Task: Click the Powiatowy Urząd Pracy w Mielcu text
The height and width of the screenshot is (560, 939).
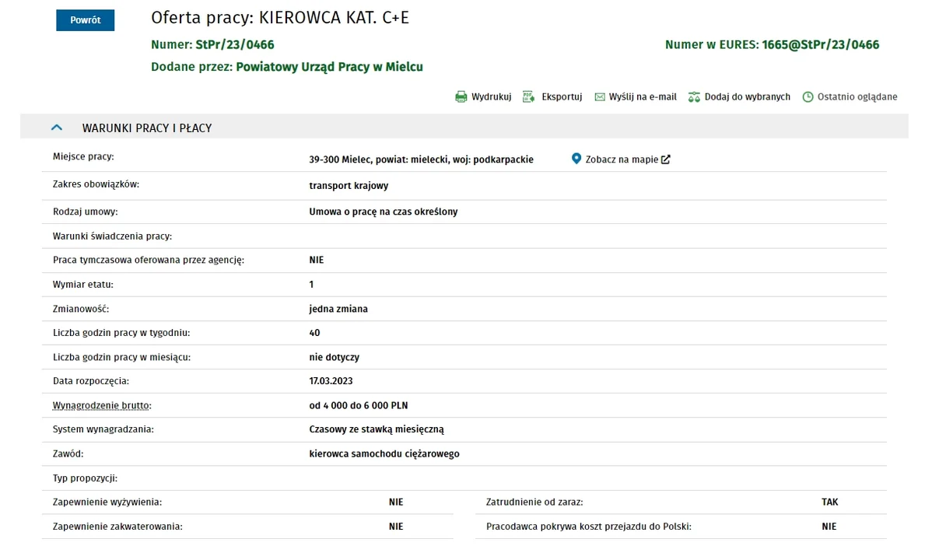Action: (x=329, y=67)
